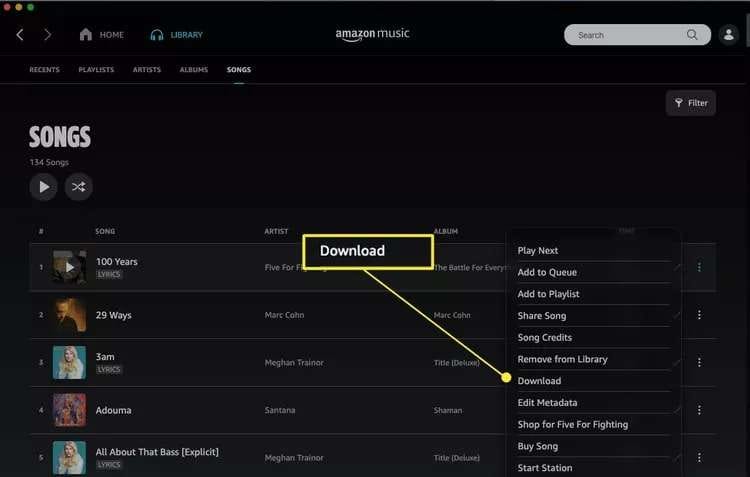Image resolution: width=750 pixels, height=477 pixels.
Task: Click the Adouma album thumbnail
Action: click(x=70, y=410)
